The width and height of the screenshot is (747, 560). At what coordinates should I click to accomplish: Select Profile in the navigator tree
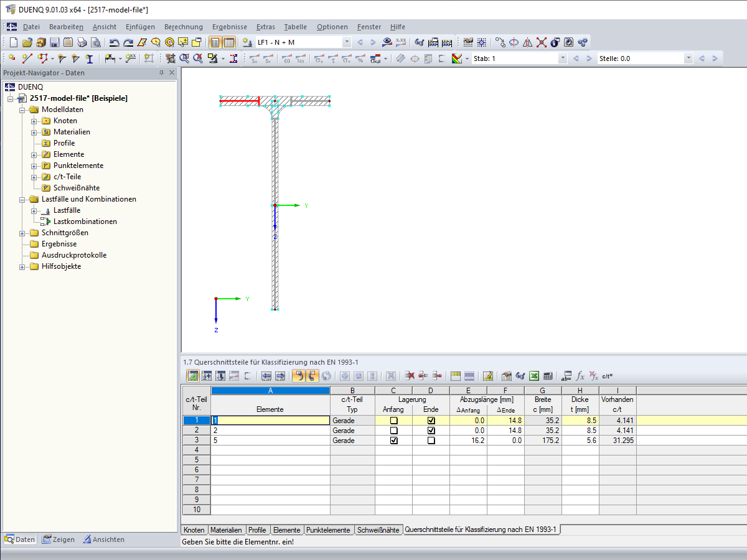(x=64, y=143)
